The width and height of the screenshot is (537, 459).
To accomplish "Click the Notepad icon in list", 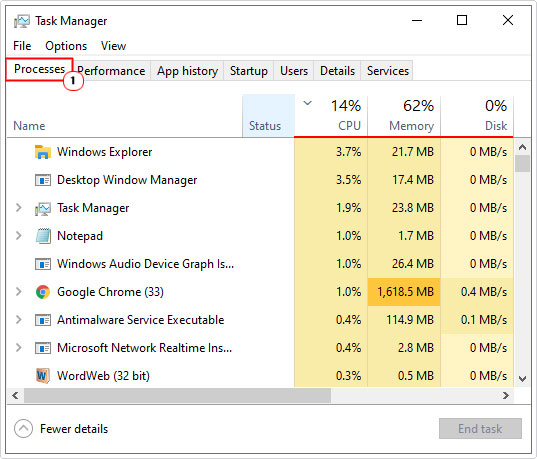I will point(43,236).
